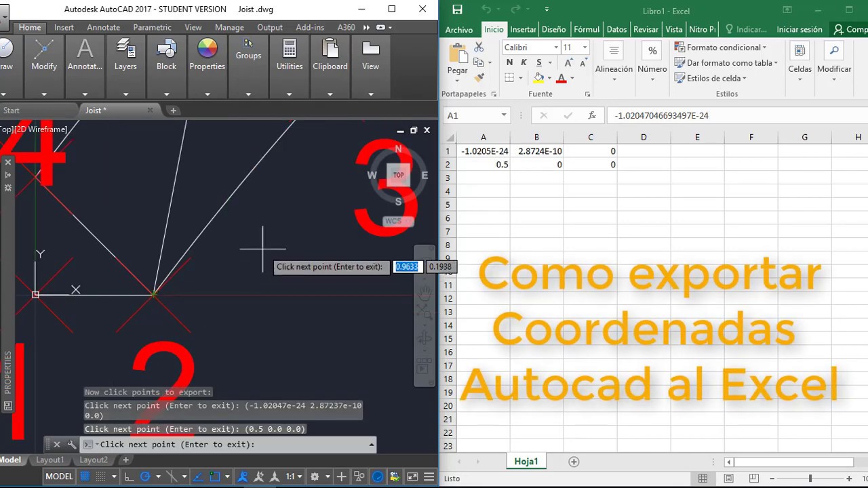This screenshot has width=868, height=488.
Task: Click the annotation monitor plus icon
Action: click(x=341, y=476)
